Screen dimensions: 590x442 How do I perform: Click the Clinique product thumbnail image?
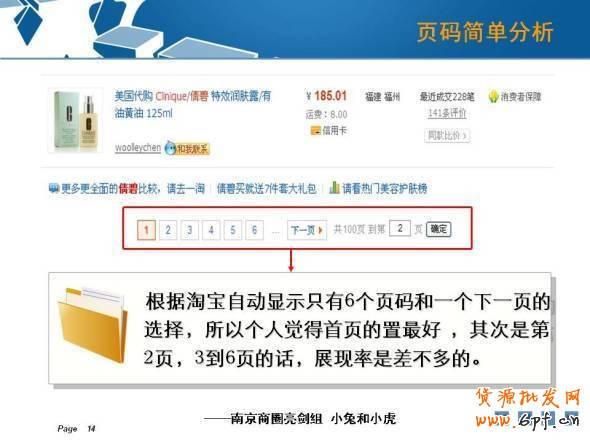(76, 120)
